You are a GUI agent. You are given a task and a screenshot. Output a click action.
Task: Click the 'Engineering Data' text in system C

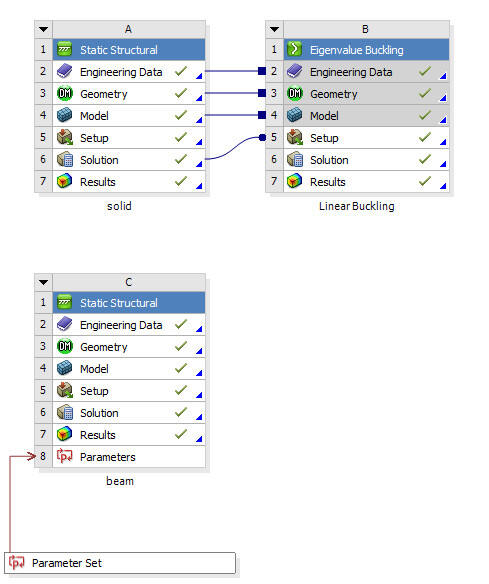click(121, 325)
